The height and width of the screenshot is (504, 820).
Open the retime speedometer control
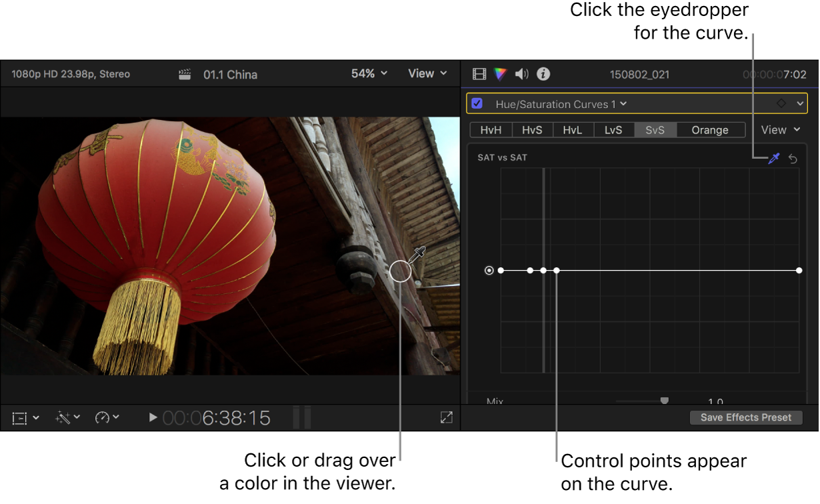(x=105, y=417)
